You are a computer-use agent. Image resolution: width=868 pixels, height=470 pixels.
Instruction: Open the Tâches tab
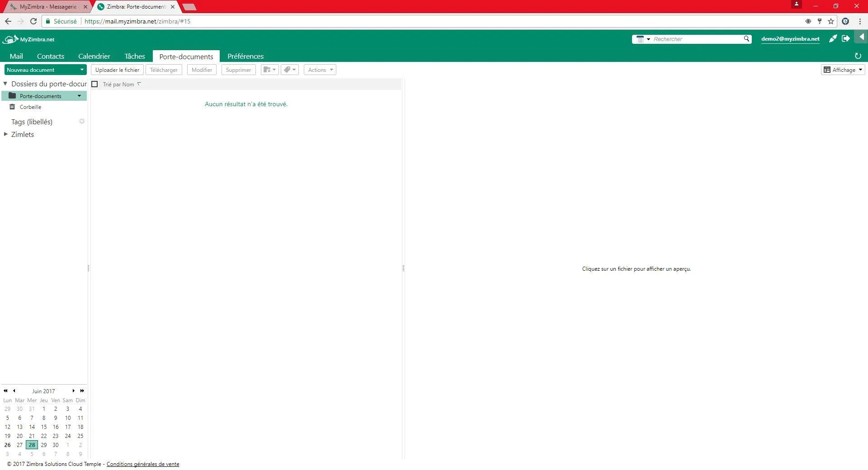point(135,56)
